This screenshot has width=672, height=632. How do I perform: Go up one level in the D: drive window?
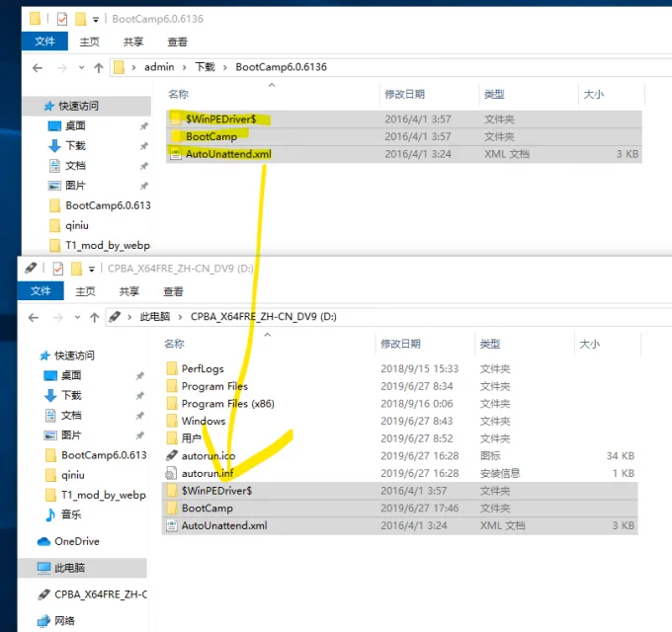click(x=94, y=317)
